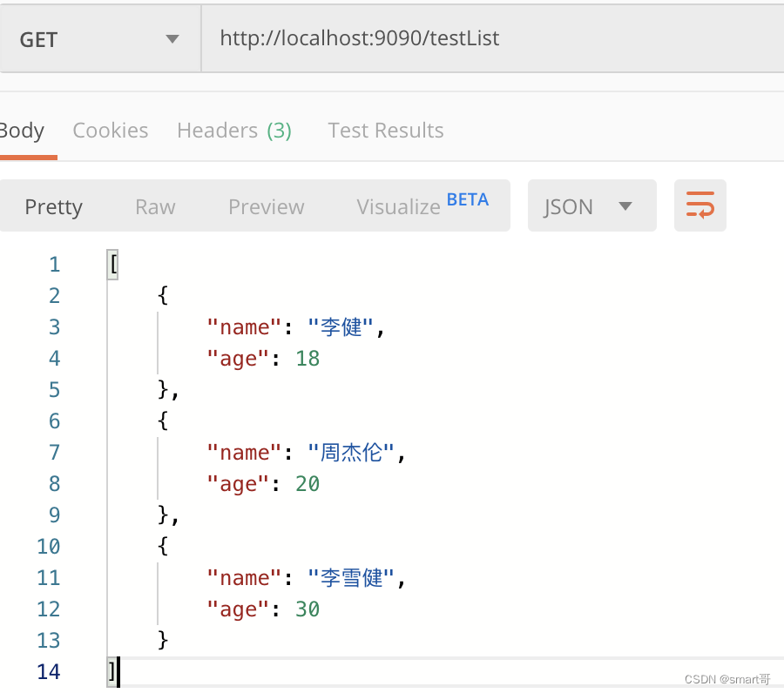Image resolution: width=784 pixels, height=693 pixels.
Task: Switch to the Body tab
Action: click(22, 131)
